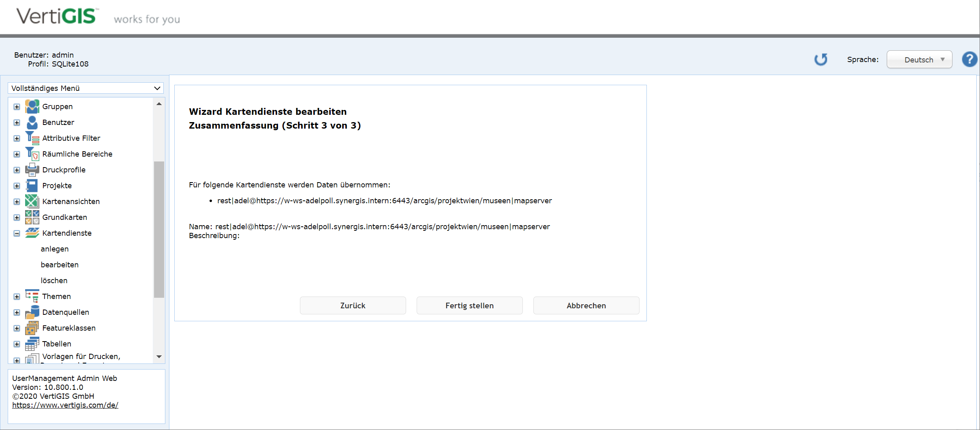Expand the Featureklassen node

pos(17,328)
